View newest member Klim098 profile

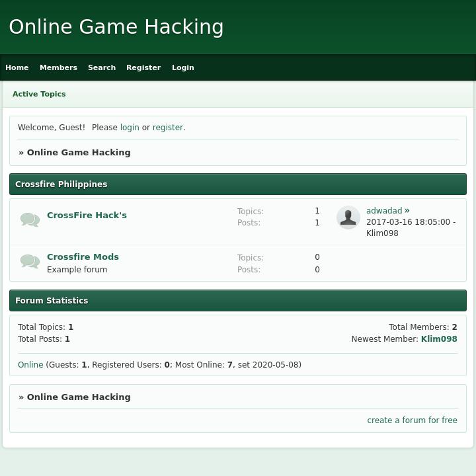click(439, 339)
